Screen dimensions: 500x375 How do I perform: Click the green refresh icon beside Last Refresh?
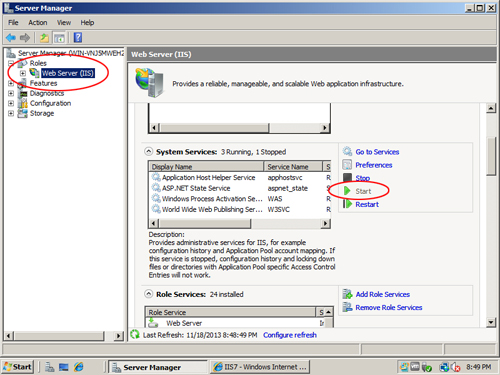pos(135,334)
